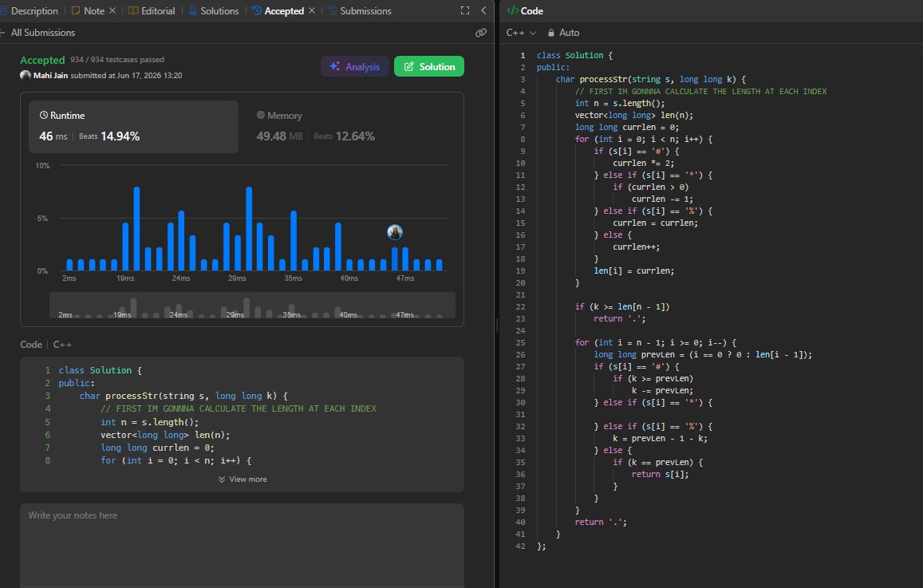Click the '47ms' chart axis label

(405, 278)
